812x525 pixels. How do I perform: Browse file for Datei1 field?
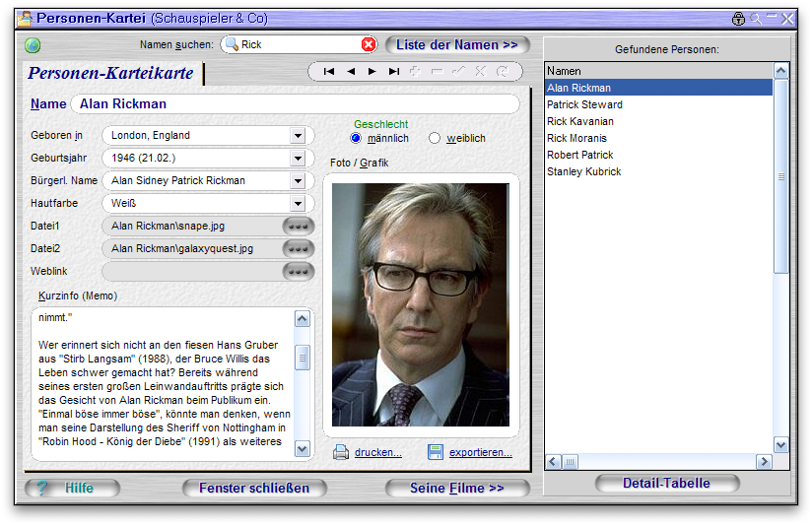coord(299,227)
